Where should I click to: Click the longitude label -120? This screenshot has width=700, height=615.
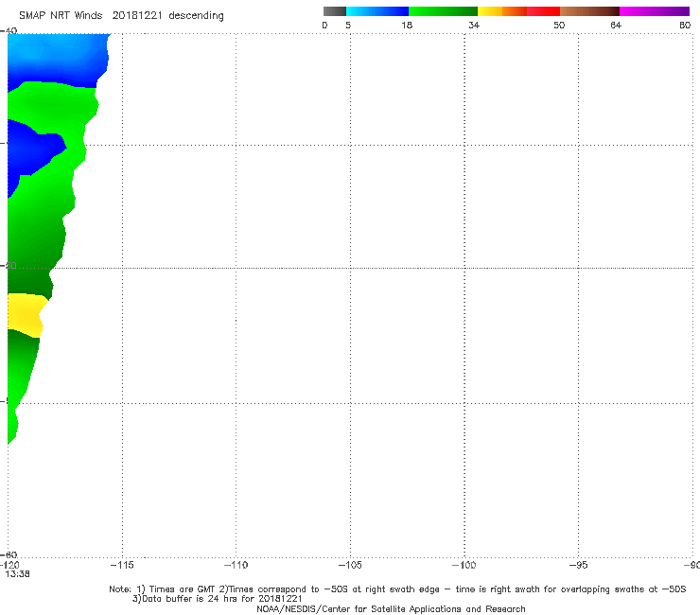click(9, 566)
